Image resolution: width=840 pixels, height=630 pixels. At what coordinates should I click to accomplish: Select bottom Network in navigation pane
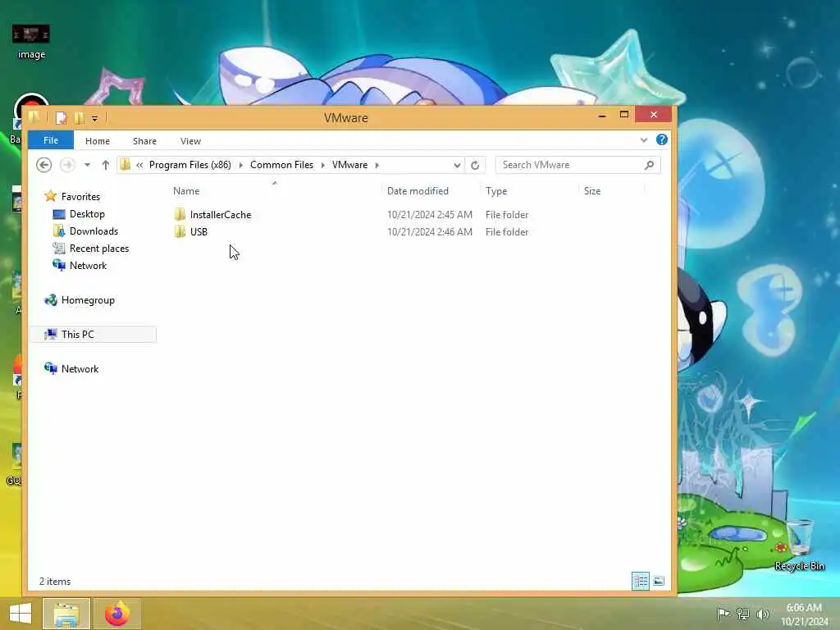(x=80, y=369)
